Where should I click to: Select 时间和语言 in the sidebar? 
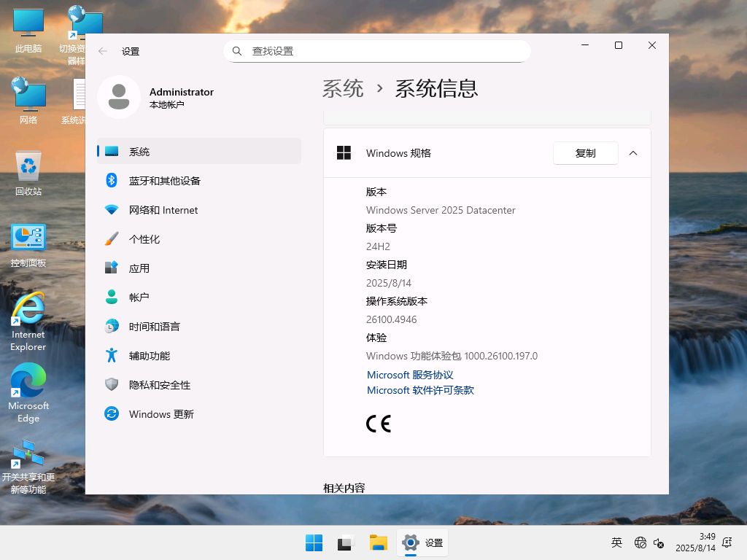pos(199,326)
